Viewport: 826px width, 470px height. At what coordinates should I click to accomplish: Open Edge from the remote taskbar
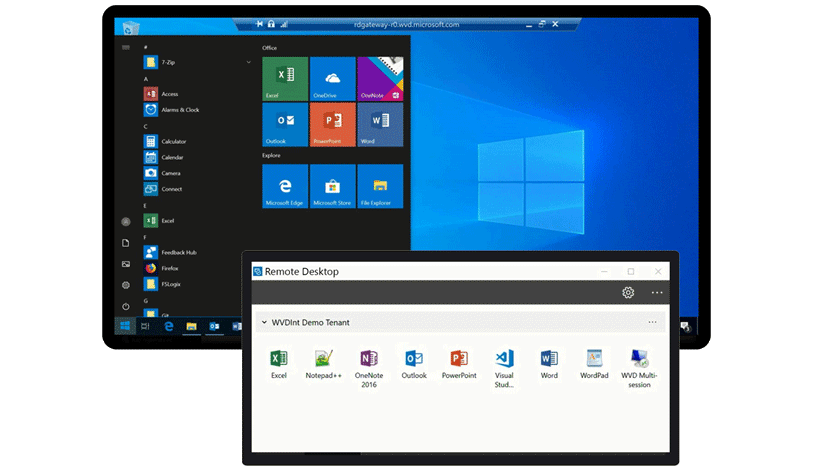[x=169, y=326]
